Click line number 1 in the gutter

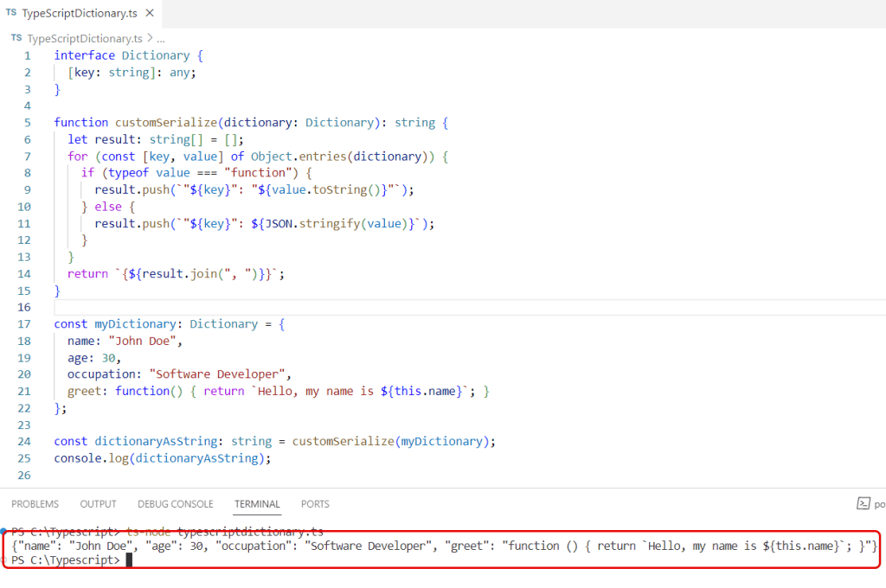point(28,55)
